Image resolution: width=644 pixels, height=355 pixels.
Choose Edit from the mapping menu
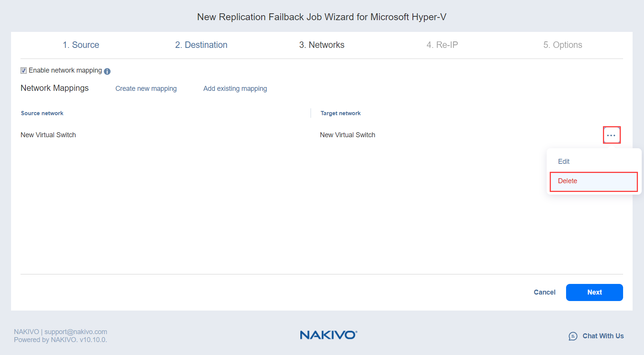click(564, 162)
